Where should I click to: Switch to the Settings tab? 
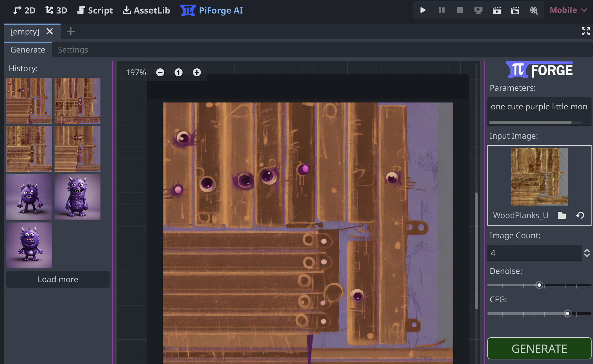coord(73,50)
